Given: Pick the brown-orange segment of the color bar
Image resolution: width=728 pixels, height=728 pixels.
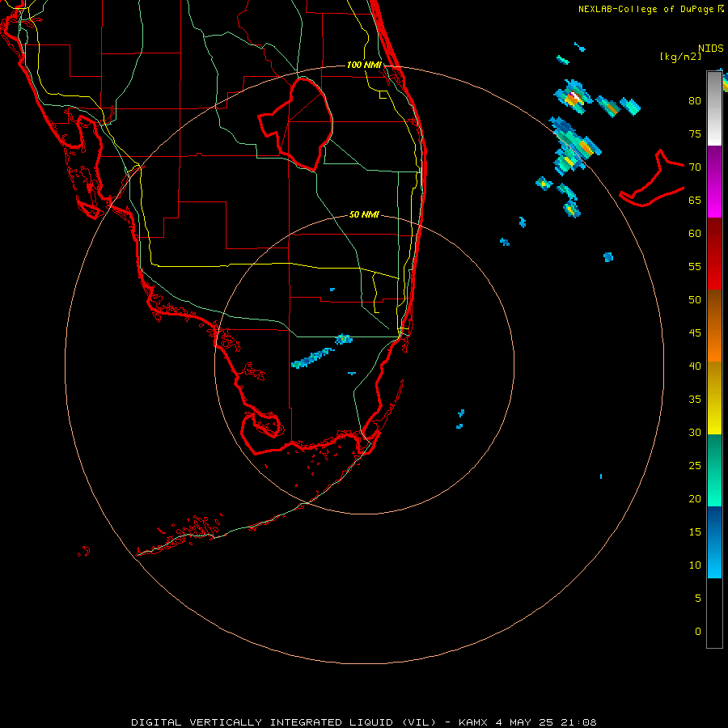Looking at the screenshot, I should coord(714,325).
